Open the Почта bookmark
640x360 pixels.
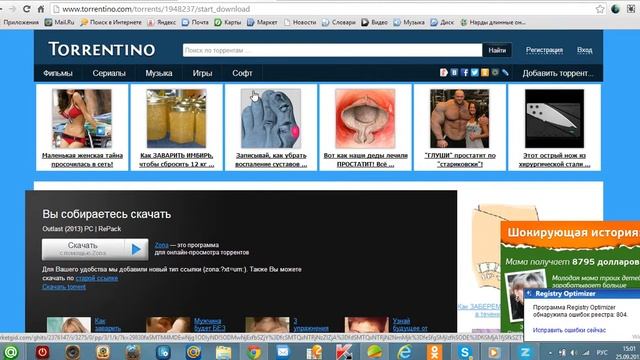click(x=196, y=22)
